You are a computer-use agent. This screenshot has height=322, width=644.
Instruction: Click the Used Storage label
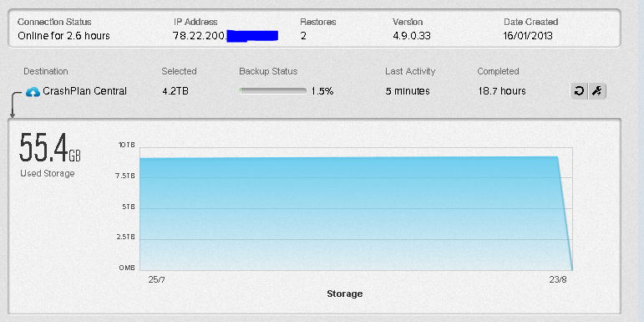coord(48,173)
